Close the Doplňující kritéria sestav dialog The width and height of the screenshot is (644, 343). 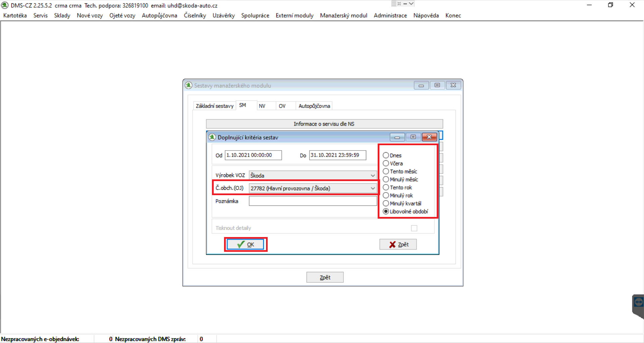click(x=429, y=137)
